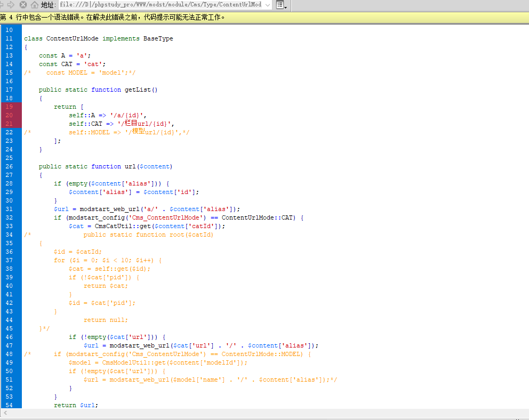Select highlighted line number 19 in gutter
The height and width of the screenshot is (420, 529).
pyautogui.click(x=9, y=107)
